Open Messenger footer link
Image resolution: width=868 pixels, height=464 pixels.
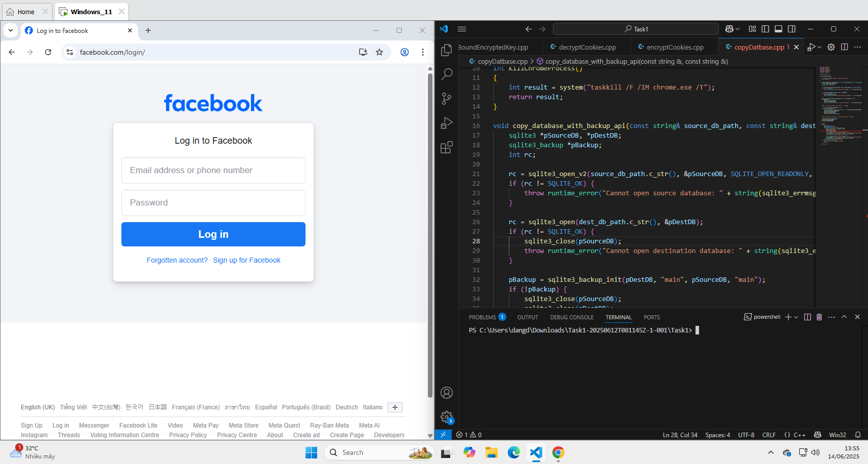coord(94,426)
